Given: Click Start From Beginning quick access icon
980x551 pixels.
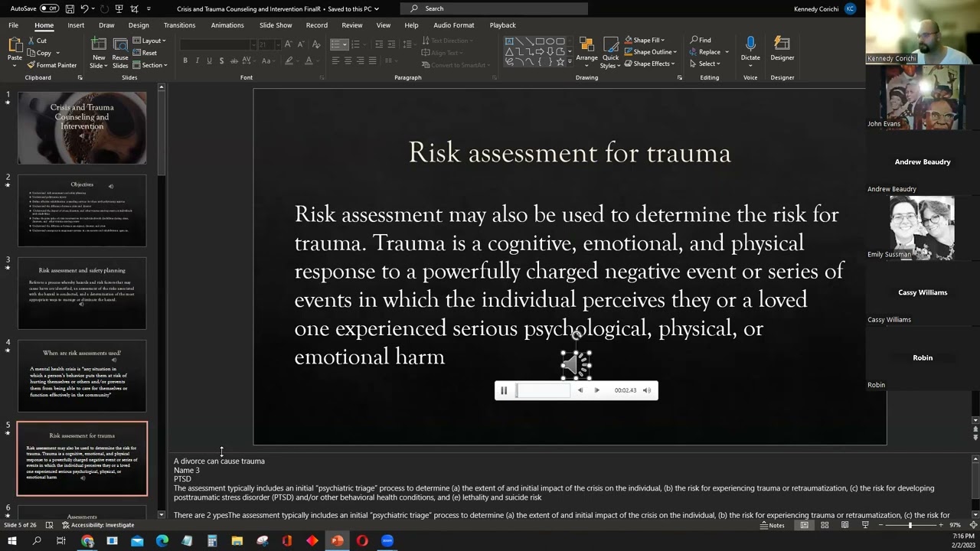Looking at the screenshot, I should pos(119,8).
